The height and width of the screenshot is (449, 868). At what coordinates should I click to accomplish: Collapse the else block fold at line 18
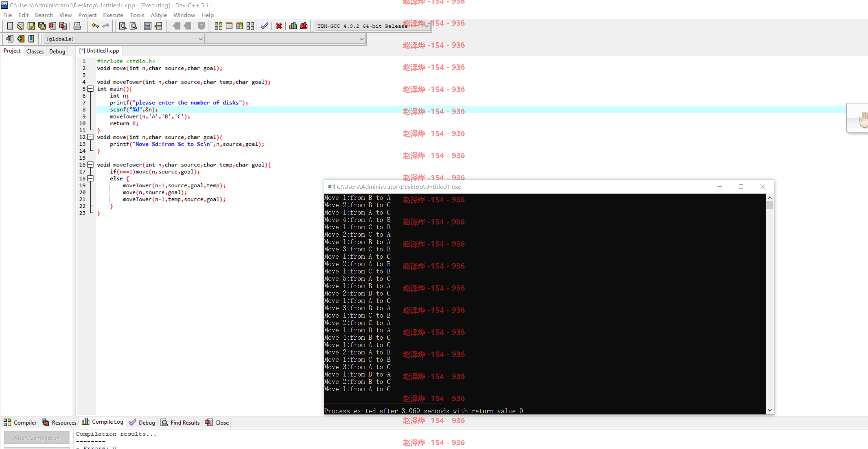(90, 178)
